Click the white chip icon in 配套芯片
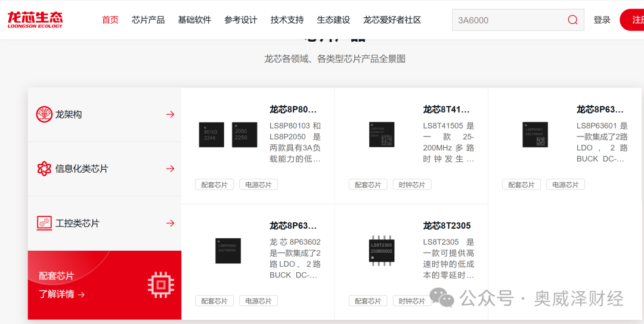Viewport: 644px width, 324px height. click(160, 284)
